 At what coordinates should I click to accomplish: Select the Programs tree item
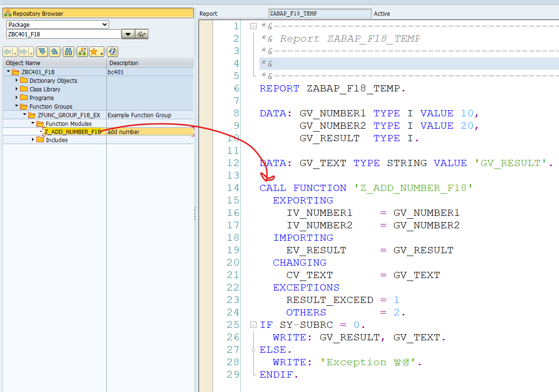click(41, 98)
